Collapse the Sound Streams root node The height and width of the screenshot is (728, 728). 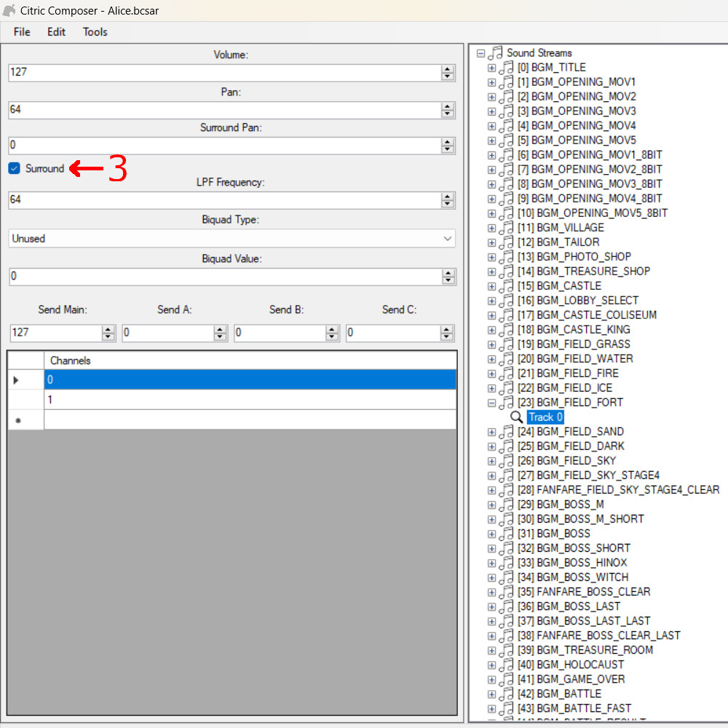pyautogui.click(x=480, y=53)
